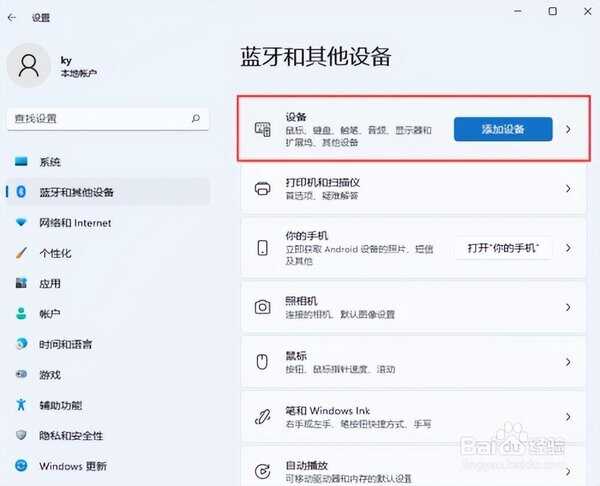Click the 自动播放 row title
The height and width of the screenshot is (486, 600).
click(x=307, y=465)
